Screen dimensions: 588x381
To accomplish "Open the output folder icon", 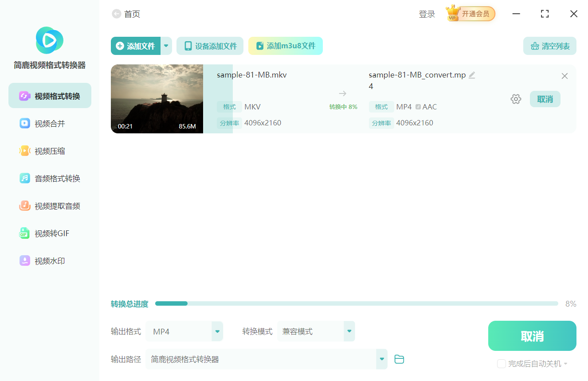I will click(x=399, y=359).
